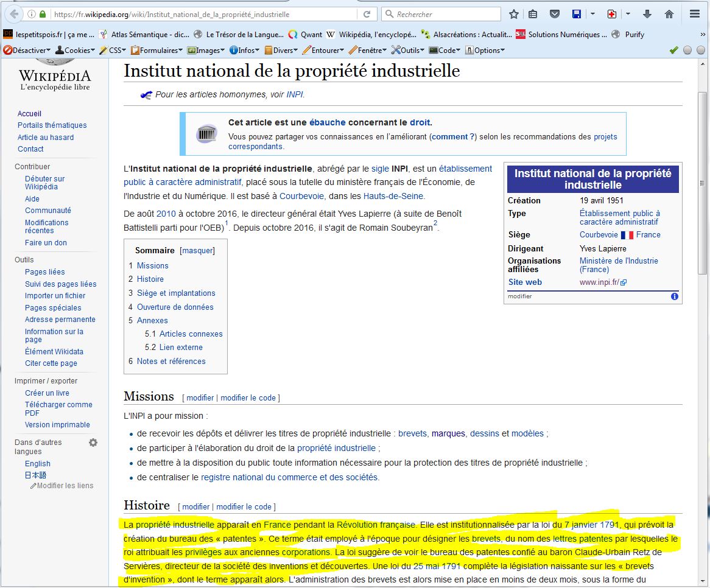Image resolution: width=710 pixels, height=588 pixels.
Task: Jump to Histoire in the Sommaire
Action: tap(150, 279)
